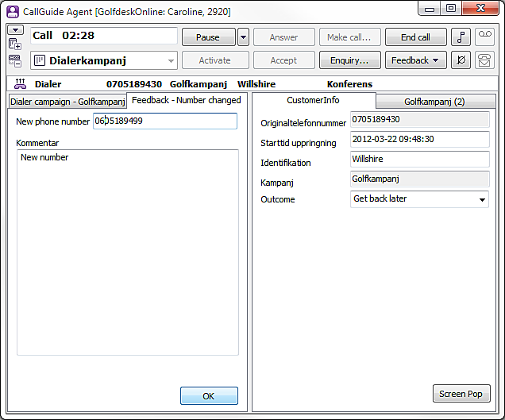Switch to the Golfkampanj (2) tab

click(x=434, y=102)
